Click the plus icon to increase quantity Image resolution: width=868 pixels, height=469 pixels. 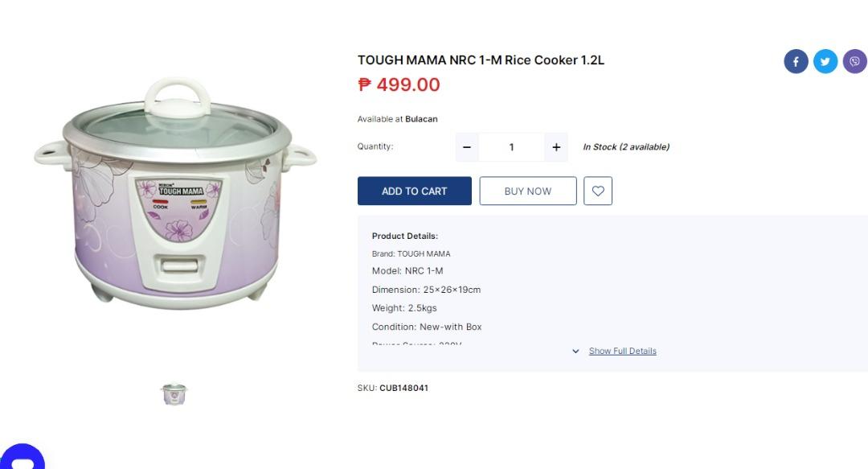555,146
